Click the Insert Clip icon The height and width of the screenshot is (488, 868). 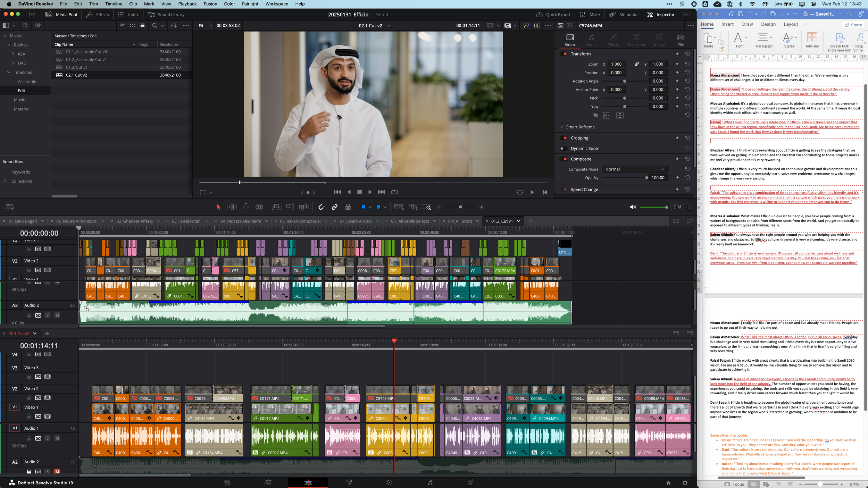coord(276,207)
